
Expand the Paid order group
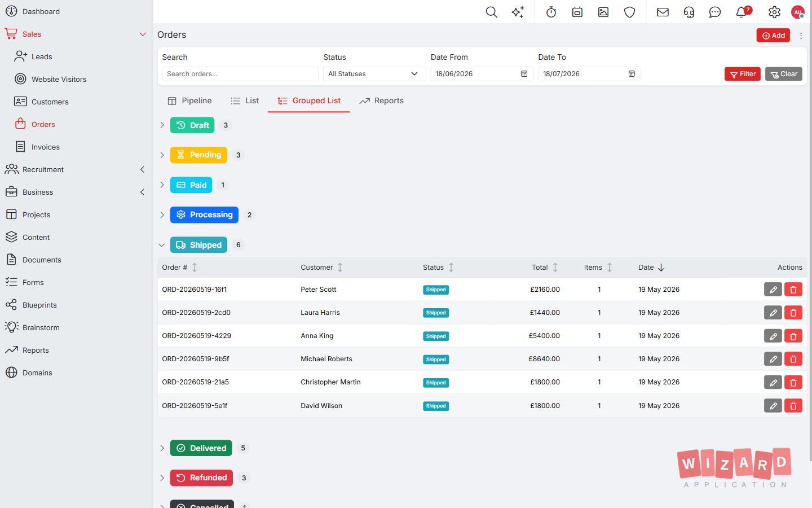point(162,185)
